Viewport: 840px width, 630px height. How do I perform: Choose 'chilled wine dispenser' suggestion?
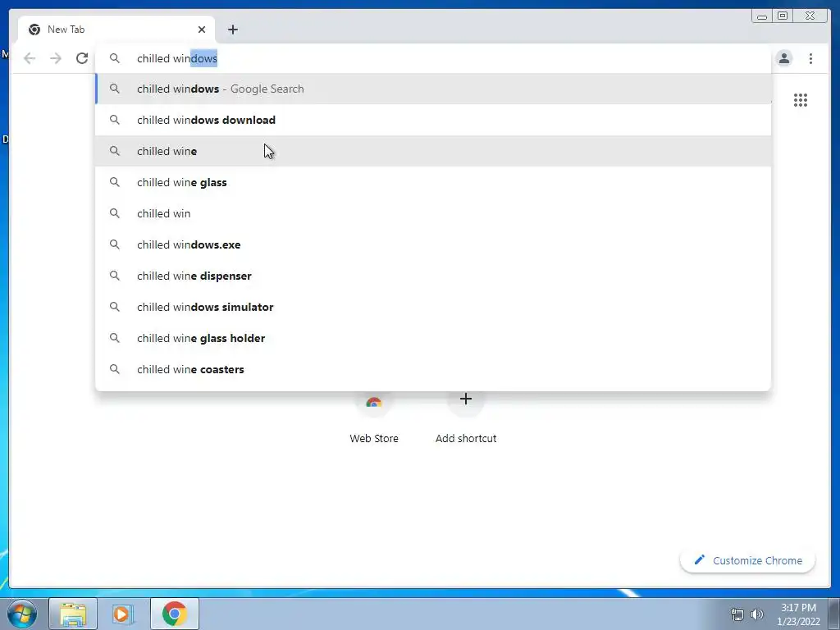tap(433, 276)
